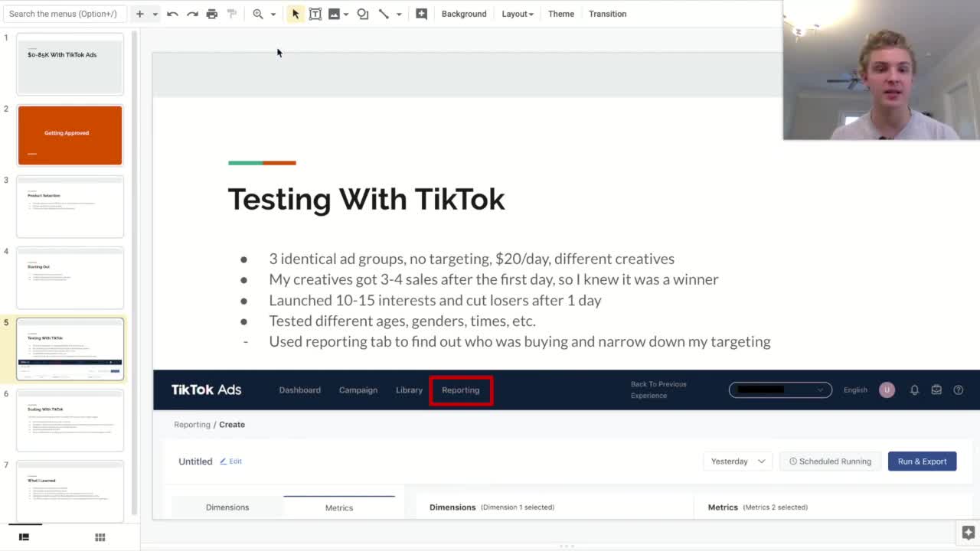
Task: Add a new slide with plus button
Action: click(139, 14)
